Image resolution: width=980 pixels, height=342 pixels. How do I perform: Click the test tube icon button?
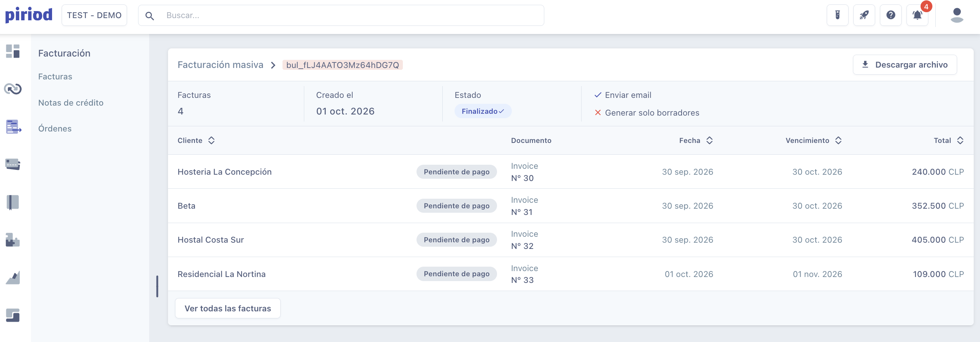(837, 15)
